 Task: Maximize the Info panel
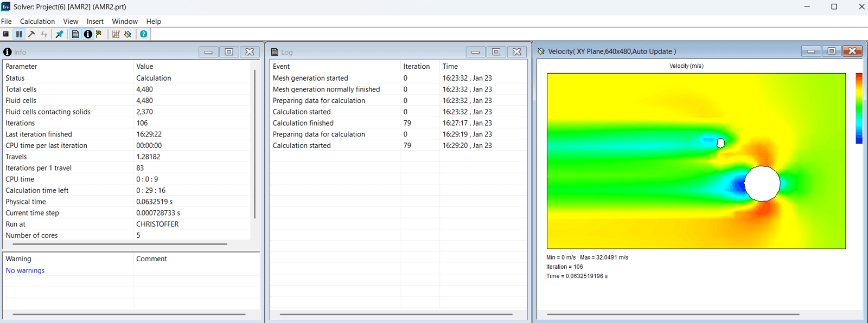pyautogui.click(x=229, y=52)
